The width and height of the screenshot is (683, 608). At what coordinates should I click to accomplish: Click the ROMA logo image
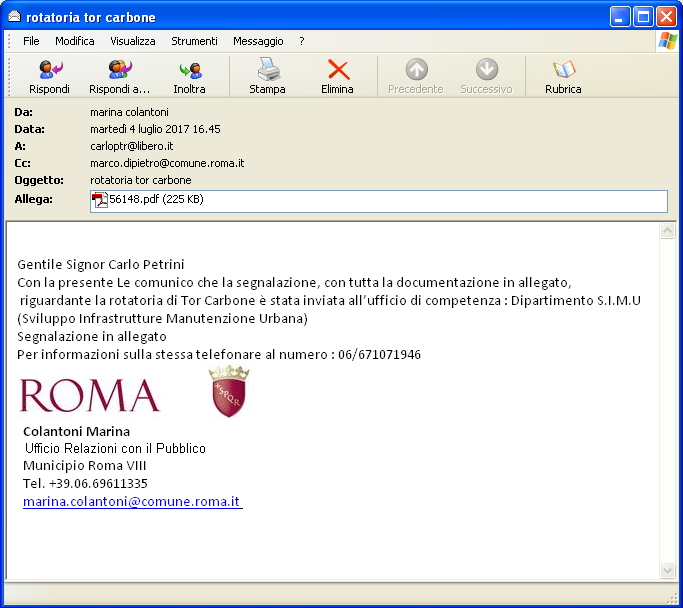pyautogui.click(x=90, y=395)
